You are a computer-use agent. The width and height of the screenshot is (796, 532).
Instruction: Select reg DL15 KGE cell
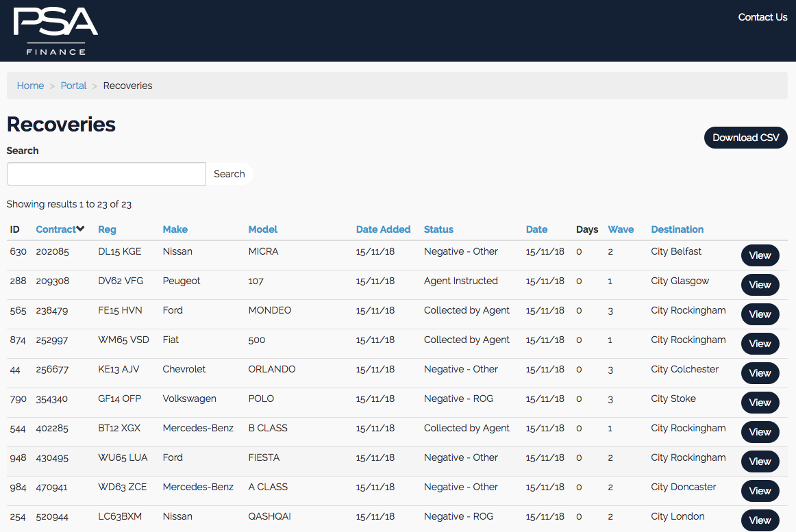point(120,251)
